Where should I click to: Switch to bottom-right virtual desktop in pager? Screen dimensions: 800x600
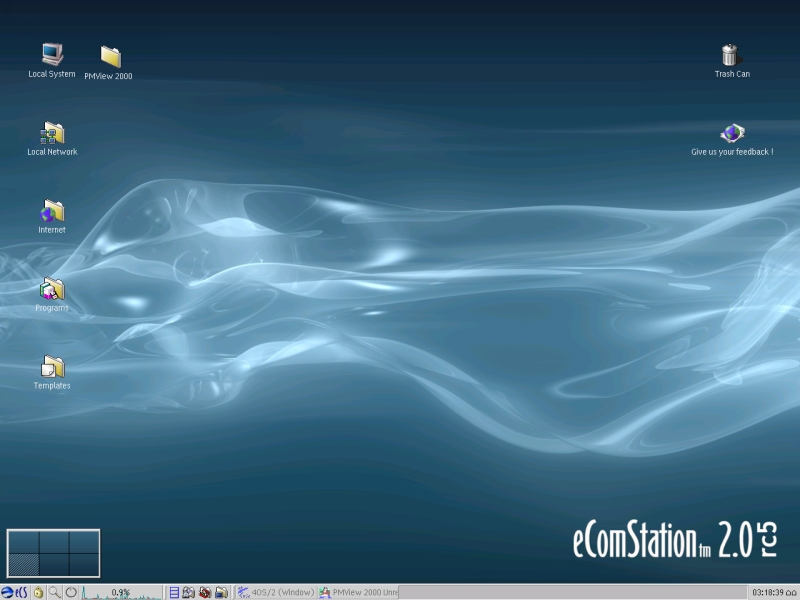click(x=84, y=565)
